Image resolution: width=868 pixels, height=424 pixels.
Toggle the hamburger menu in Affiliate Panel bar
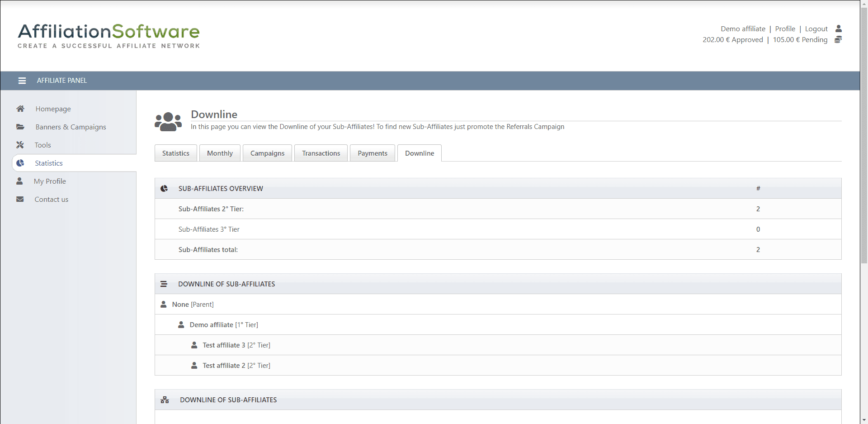22,81
